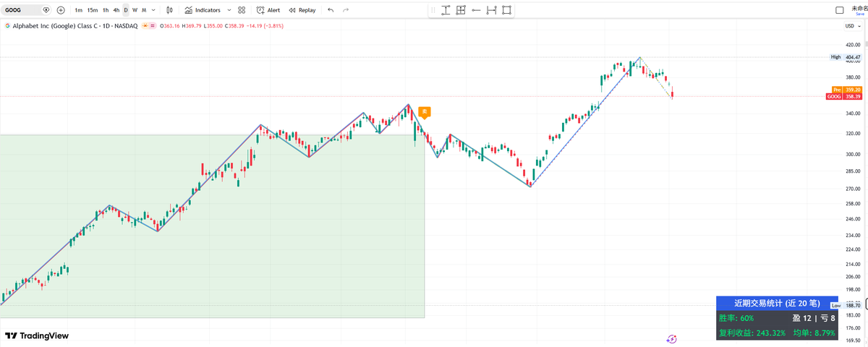The image size is (868, 347).
Task: Select the W weekly timeframe
Action: [x=135, y=10]
